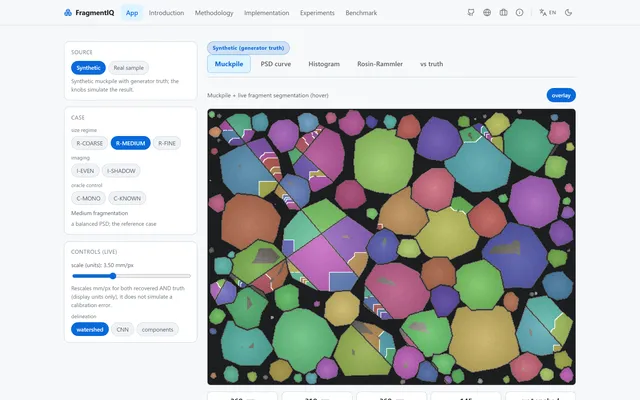Click the globe website icon

pyautogui.click(x=487, y=13)
